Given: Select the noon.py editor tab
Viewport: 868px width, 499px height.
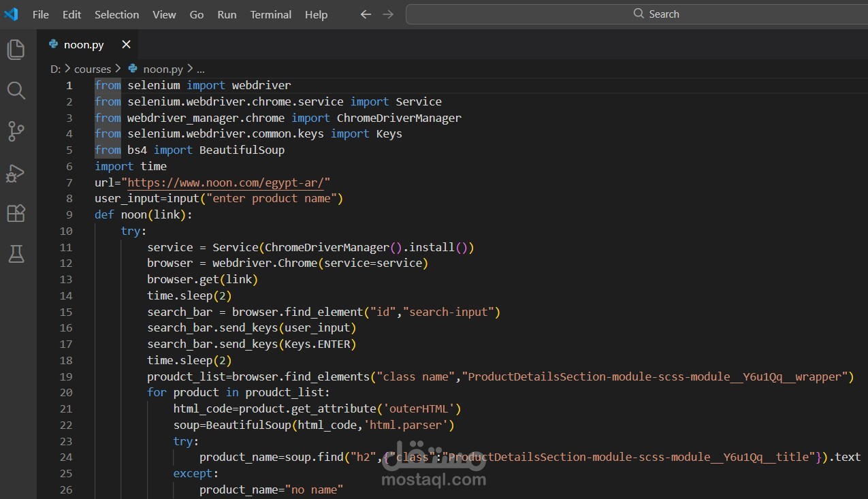Looking at the screenshot, I should [x=87, y=44].
